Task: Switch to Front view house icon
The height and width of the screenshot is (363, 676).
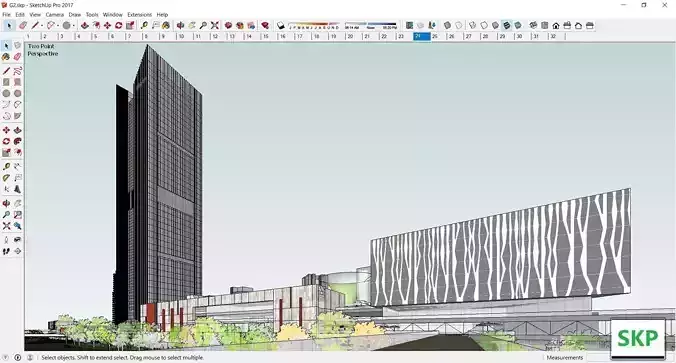Action: [x=556, y=25]
